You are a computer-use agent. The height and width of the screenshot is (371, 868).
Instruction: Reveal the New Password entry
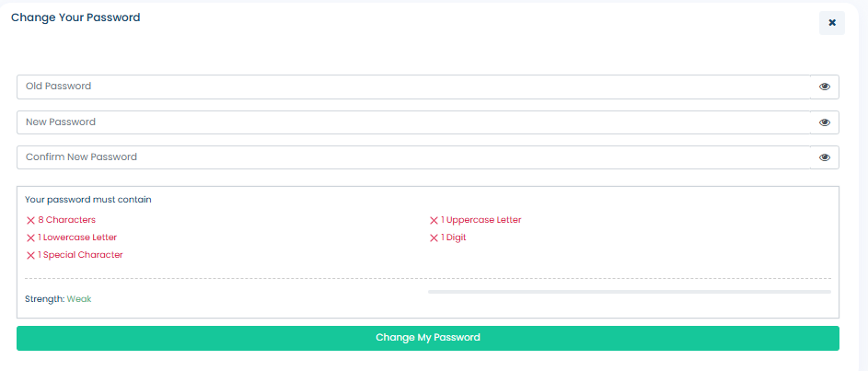pos(825,122)
